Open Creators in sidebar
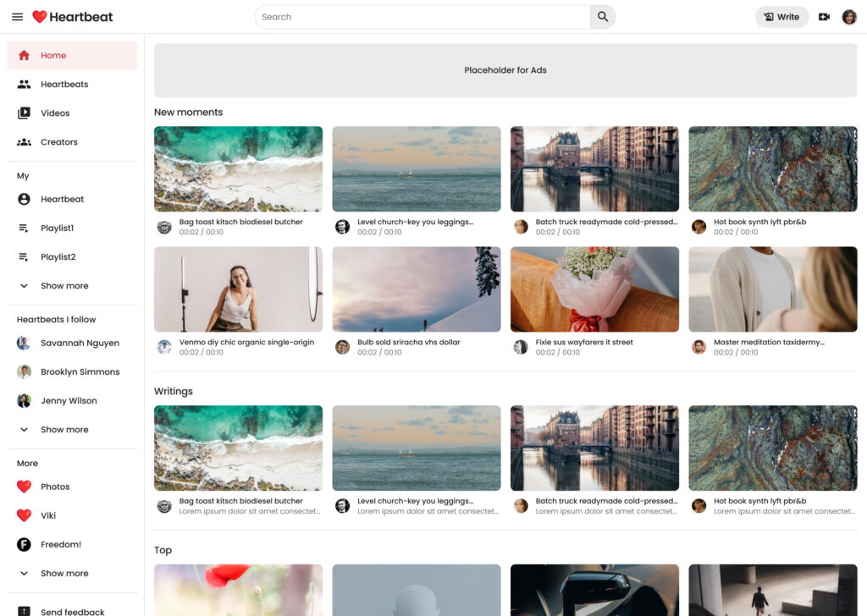The image size is (867, 616). (x=72, y=142)
